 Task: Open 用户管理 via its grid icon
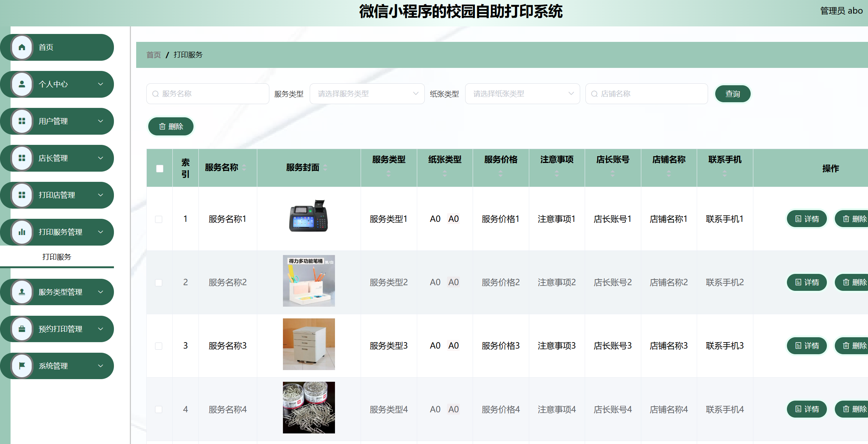tap(22, 121)
